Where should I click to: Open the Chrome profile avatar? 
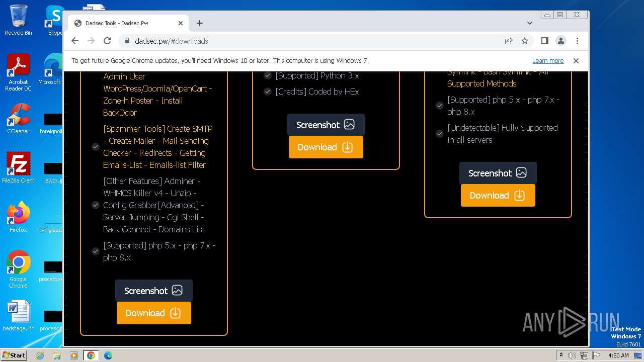point(561,41)
